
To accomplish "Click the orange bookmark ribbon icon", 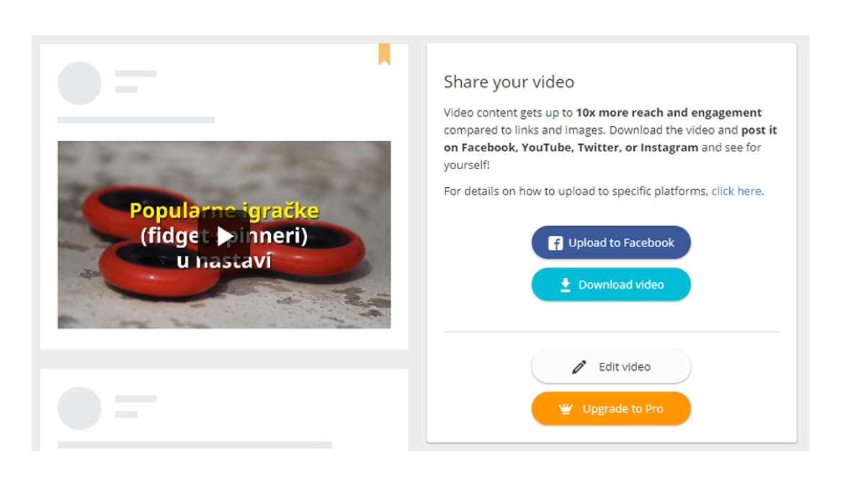I will (384, 54).
